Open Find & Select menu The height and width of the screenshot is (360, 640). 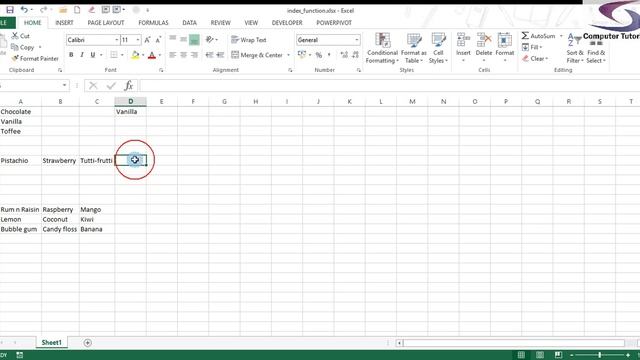596,48
